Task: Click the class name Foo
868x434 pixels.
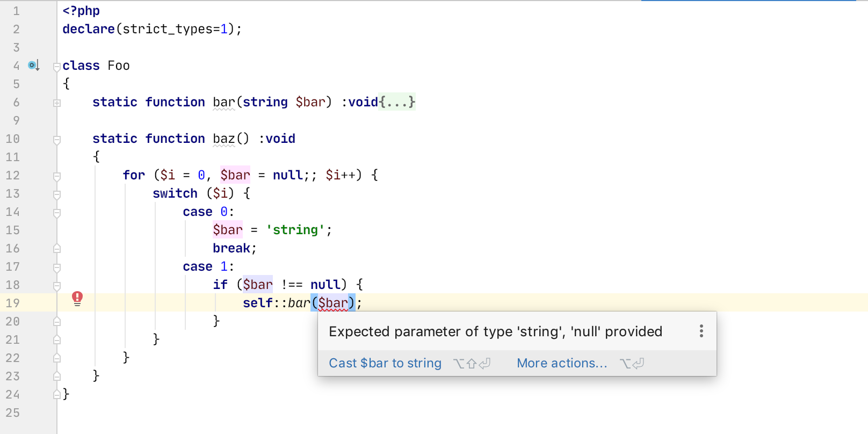Action: (119, 66)
